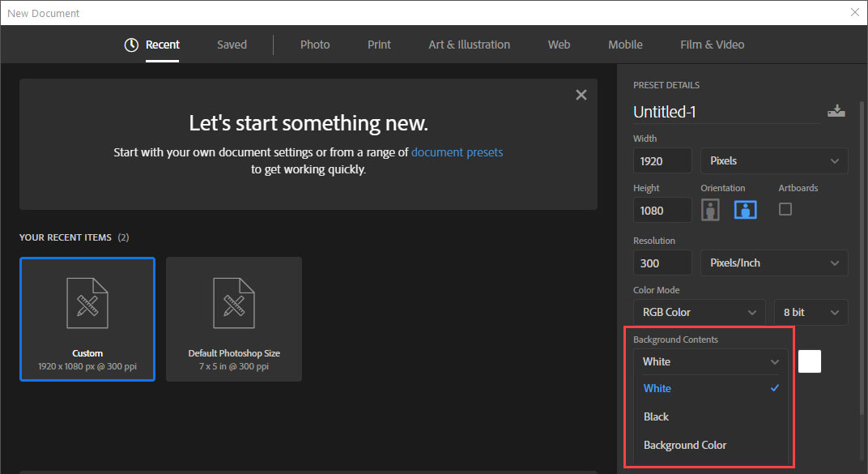Click the save preset download icon
Screen dimensions: 868x474
tap(836, 111)
